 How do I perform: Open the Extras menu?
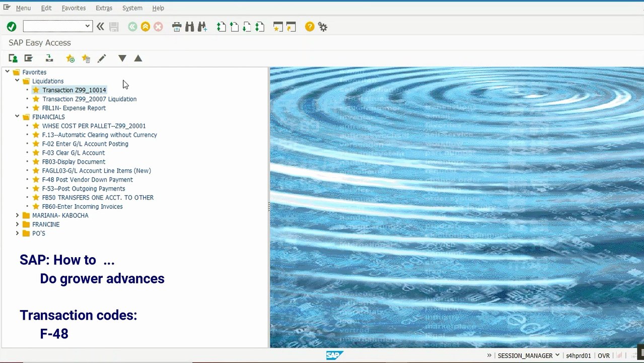(104, 8)
